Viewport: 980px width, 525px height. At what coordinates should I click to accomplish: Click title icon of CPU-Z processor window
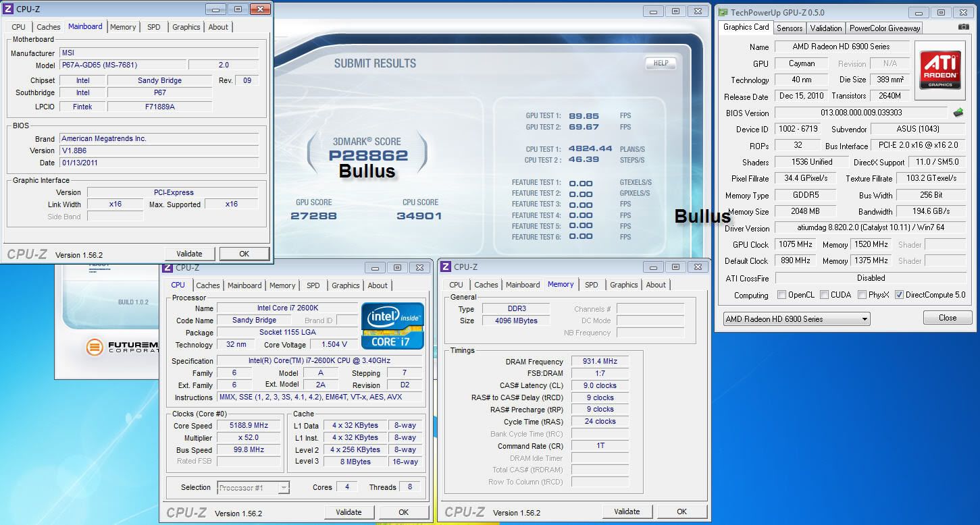click(168, 268)
